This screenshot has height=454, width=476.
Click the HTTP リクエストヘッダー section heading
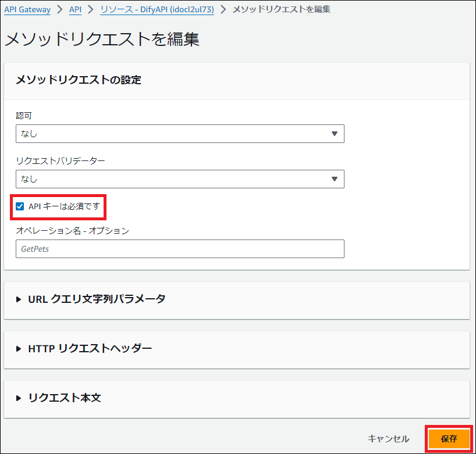pyautogui.click(x=90, y=348)
